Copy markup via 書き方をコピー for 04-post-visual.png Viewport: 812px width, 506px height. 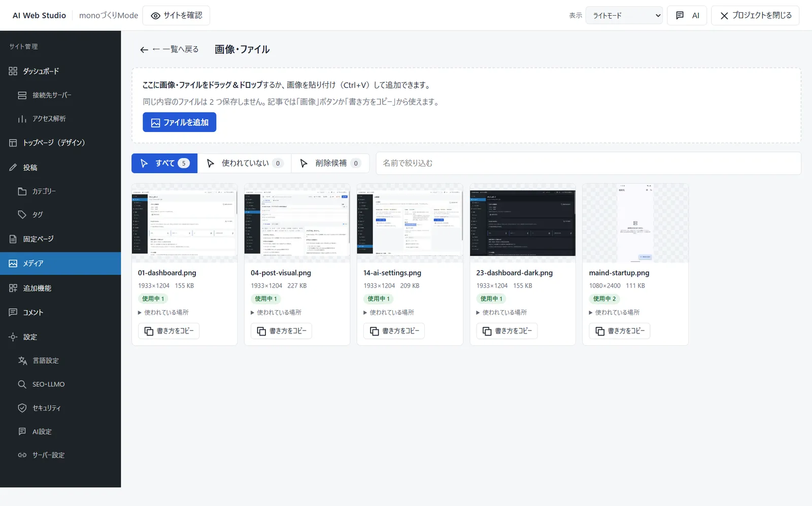282,331
